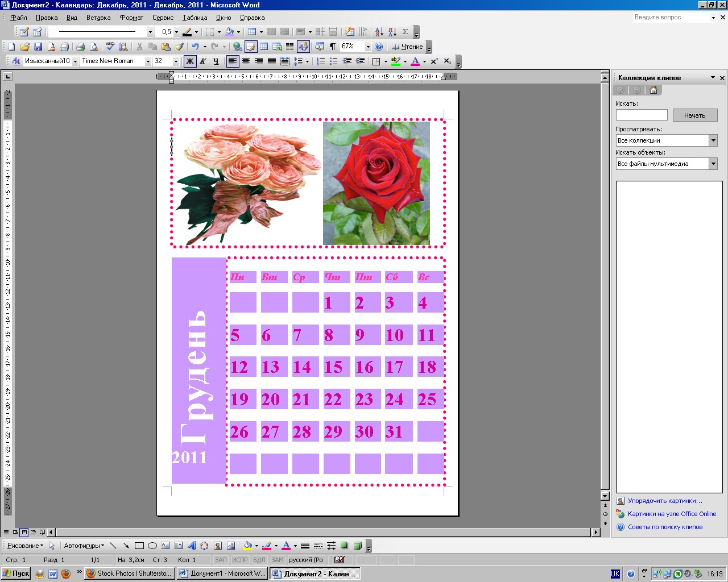Open Print Preview from the toolbar

point(94,47)
